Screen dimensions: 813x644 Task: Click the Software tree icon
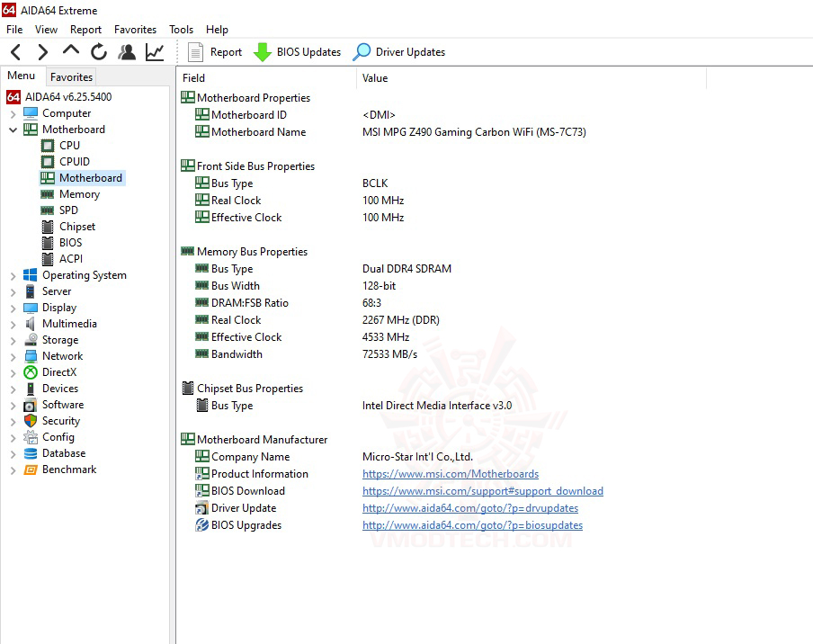click(x=31, y=405)
